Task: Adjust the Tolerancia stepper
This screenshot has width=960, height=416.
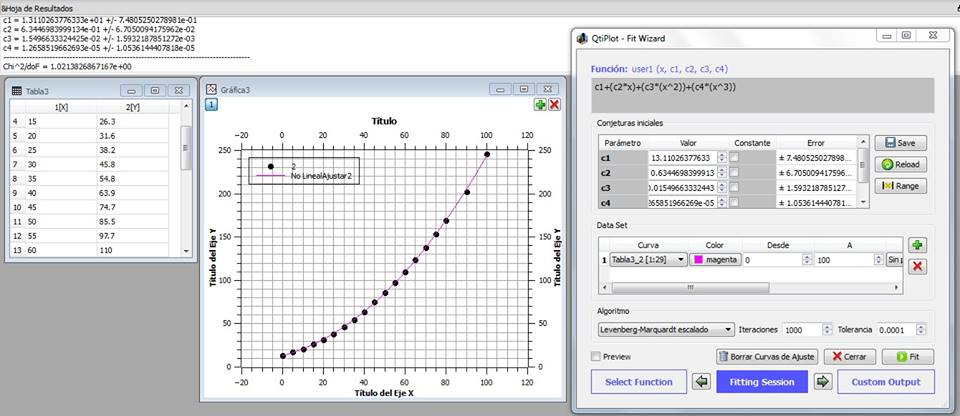Action: (922, 330)
